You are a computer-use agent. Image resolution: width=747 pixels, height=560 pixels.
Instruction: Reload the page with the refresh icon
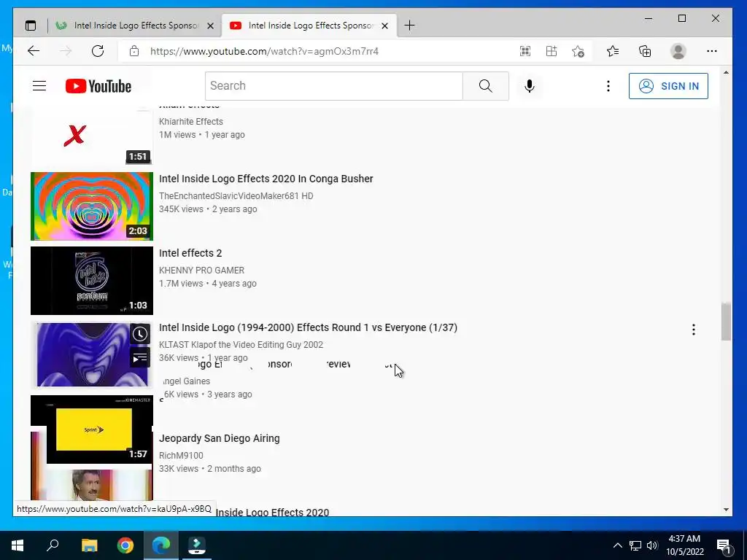[98, 51]
